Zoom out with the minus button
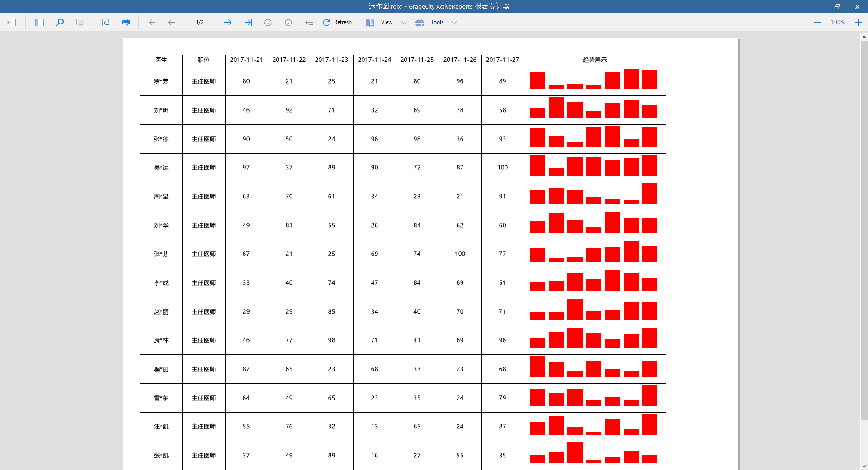 point(817,22)
